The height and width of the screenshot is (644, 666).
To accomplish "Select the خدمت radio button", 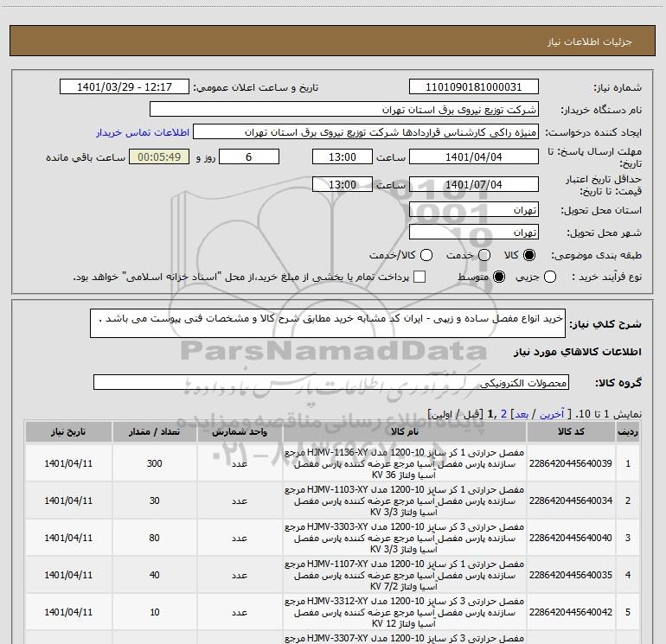I will 484,255.
